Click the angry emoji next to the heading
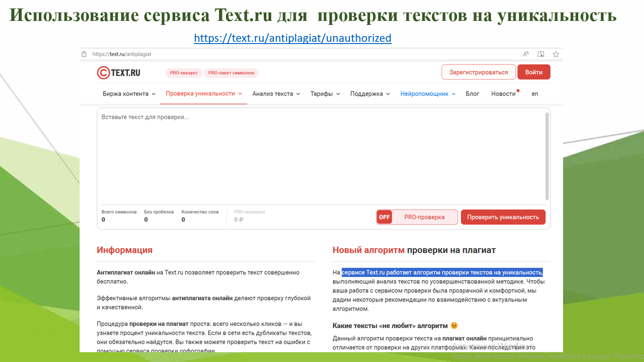This screenshot has width=644, height=362. coord(454,326)
